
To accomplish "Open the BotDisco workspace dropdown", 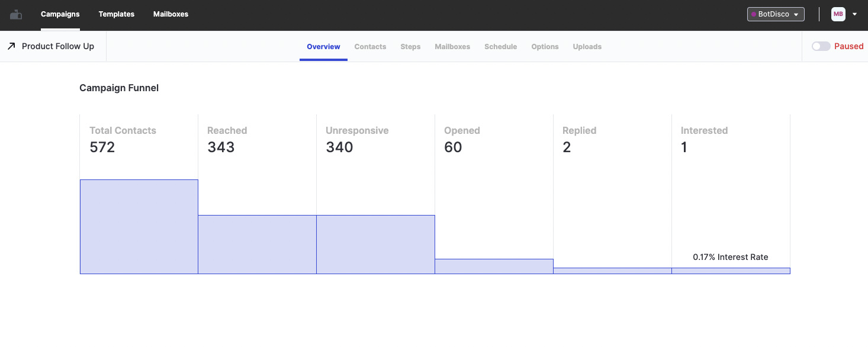I will click(x=776, y=14).
